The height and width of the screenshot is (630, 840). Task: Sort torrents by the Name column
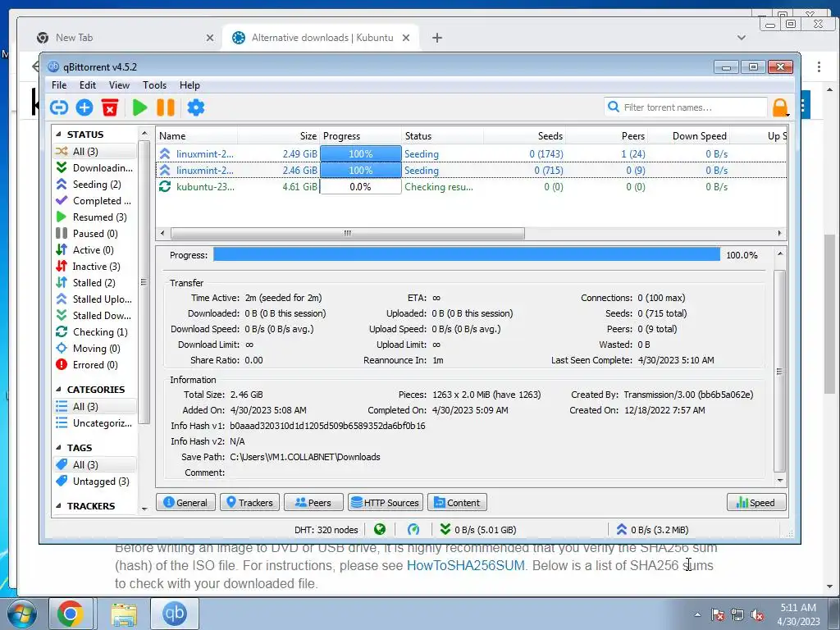pos(197,136)
